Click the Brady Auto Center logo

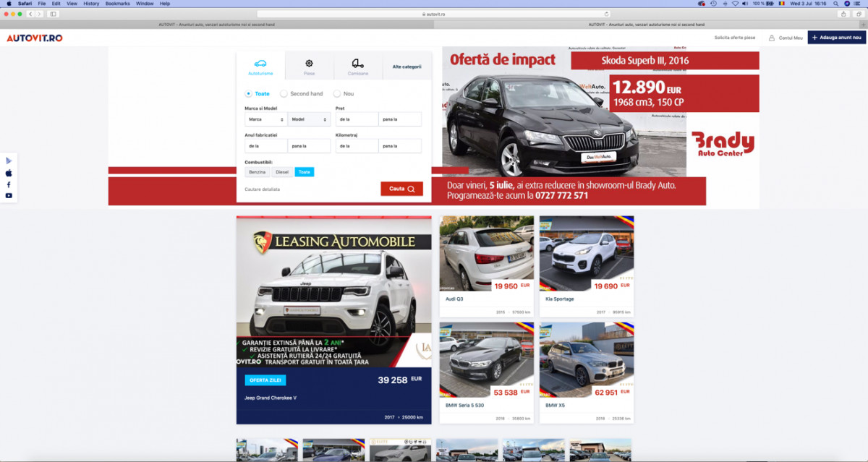tap(723, 144)
